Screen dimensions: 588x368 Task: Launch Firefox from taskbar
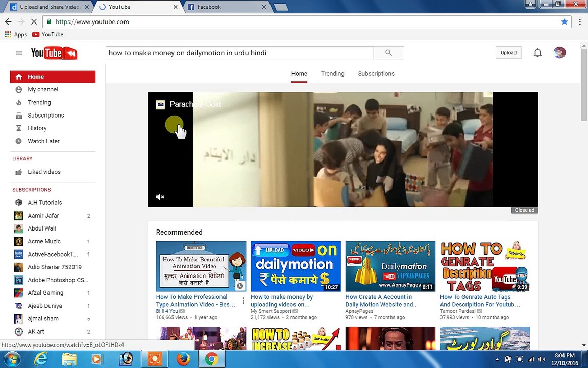(x=183, y=359)
